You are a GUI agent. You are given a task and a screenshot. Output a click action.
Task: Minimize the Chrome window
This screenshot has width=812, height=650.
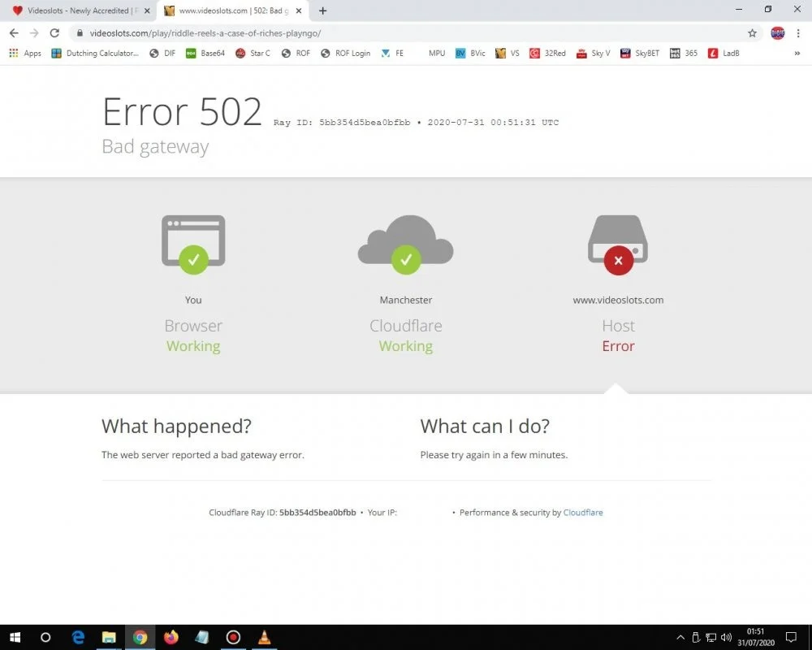[x=739, y=9]
